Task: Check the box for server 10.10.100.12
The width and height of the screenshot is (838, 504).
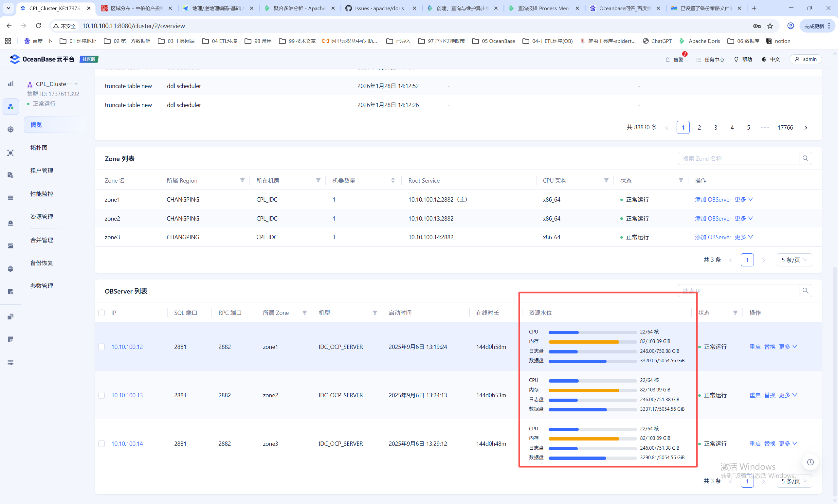Action: point(101,347)
